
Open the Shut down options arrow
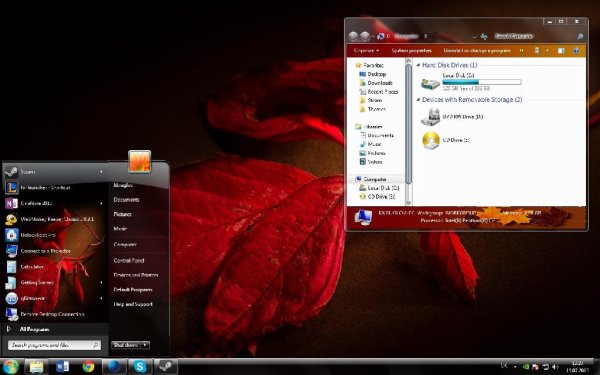tap(145, 345)
